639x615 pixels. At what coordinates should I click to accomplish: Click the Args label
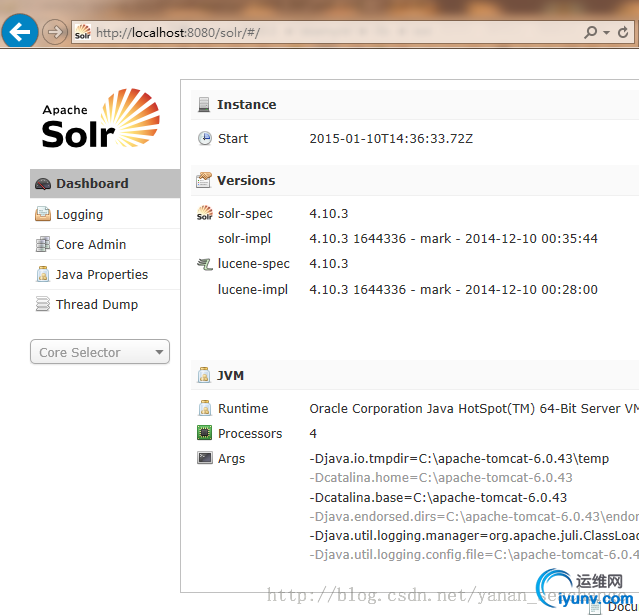231,459
